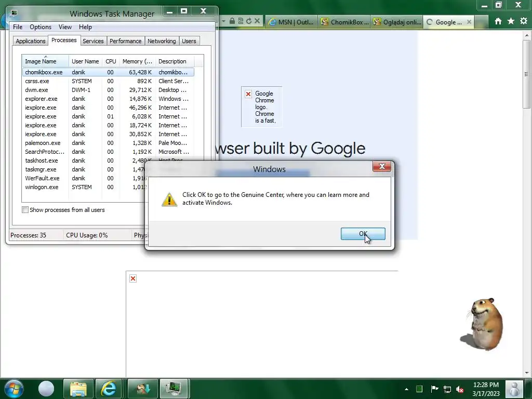Switch to the MSN Outlook browser tab
Image resolution: width=532 pixels, height=399 pixels.
pyautogui.click(x=291, y=22)
